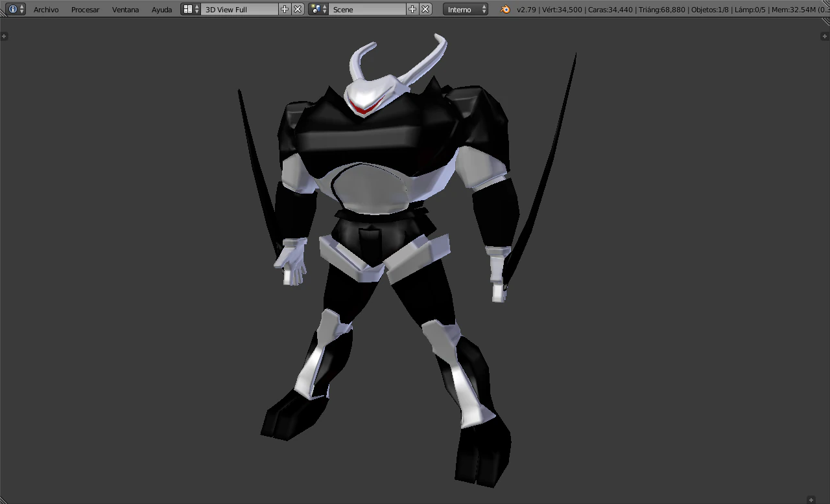Click the scene selector arrows beside Scene

(324, 9)
